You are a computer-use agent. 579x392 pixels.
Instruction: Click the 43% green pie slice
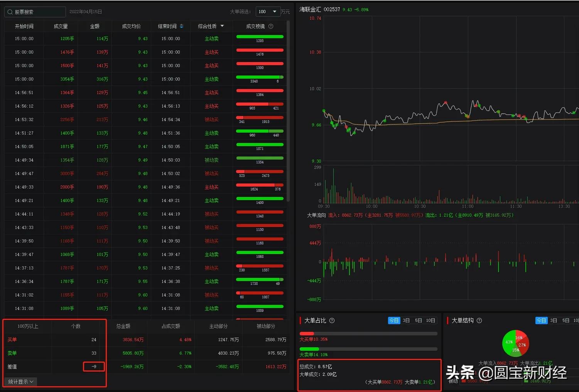tap(508, 342)
